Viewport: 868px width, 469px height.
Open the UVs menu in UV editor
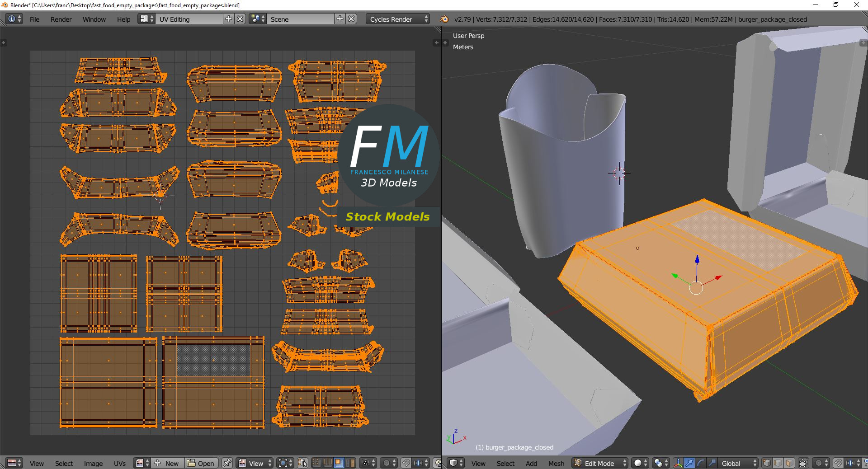(119, 463)
